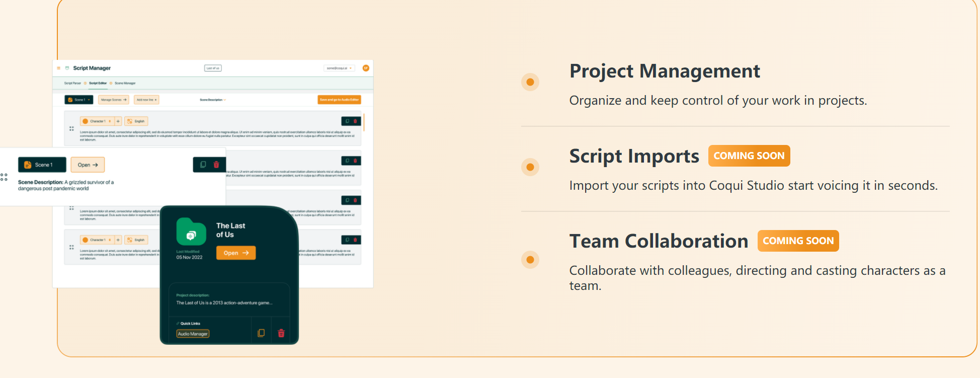Delete the bottom script line
Screen dimensions: 980x378
click(355, 240)
